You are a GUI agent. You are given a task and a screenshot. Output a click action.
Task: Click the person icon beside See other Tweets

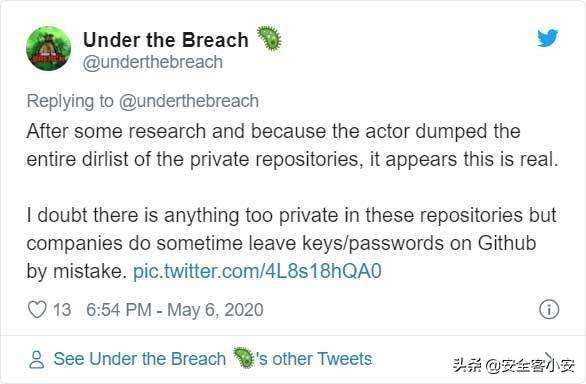pyautogui.click(x=37, y=359)
